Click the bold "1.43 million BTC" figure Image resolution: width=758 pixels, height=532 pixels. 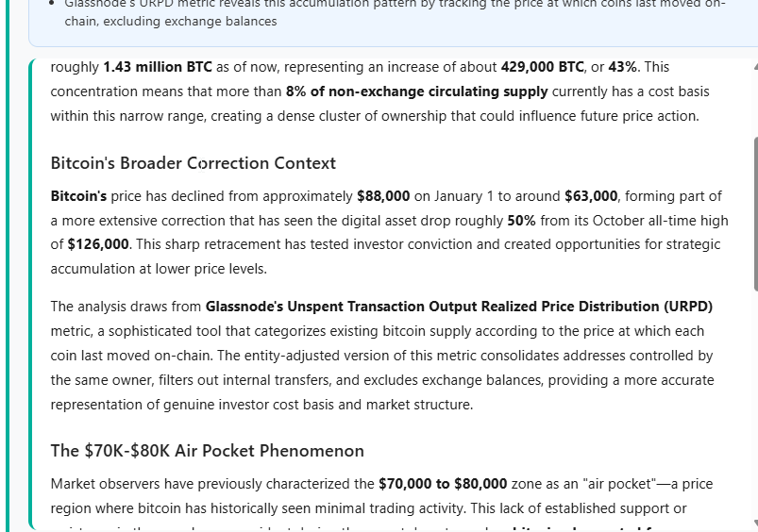tap(157, 67)
